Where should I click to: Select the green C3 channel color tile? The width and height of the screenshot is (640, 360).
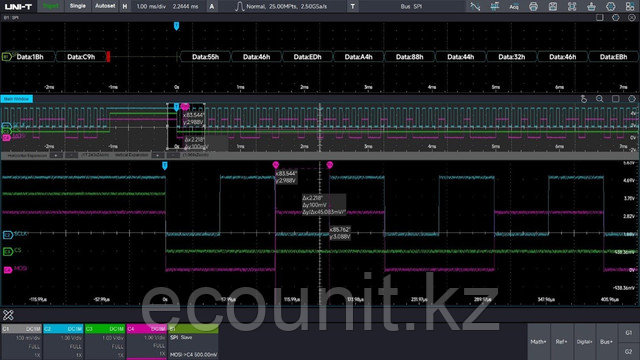point(105,329)
